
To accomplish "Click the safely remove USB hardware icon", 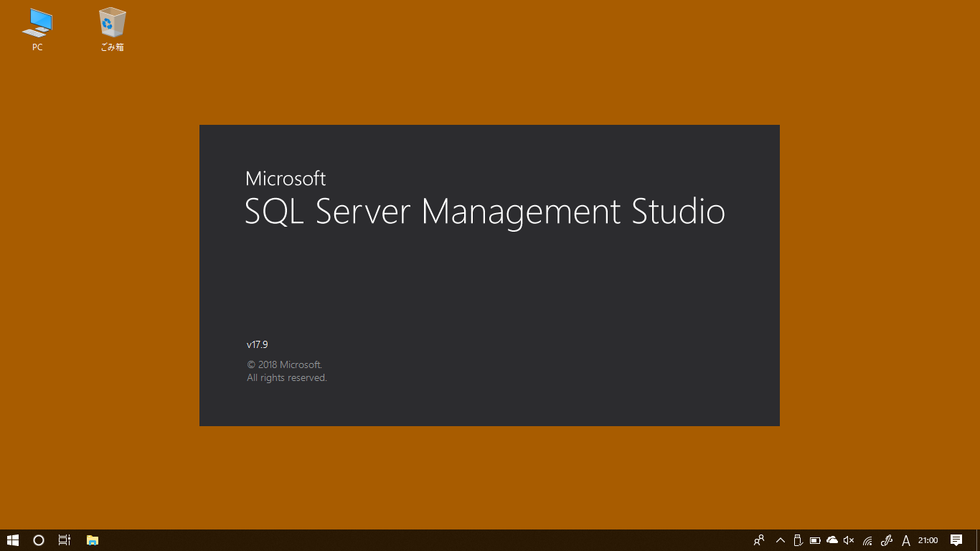I will click(x=798, y=540).
